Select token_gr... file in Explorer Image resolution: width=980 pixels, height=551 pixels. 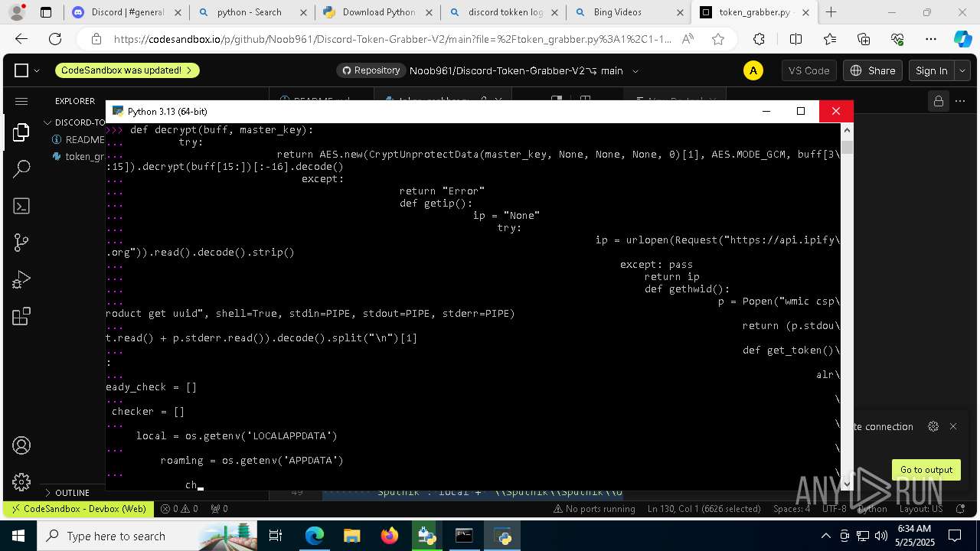78,156
